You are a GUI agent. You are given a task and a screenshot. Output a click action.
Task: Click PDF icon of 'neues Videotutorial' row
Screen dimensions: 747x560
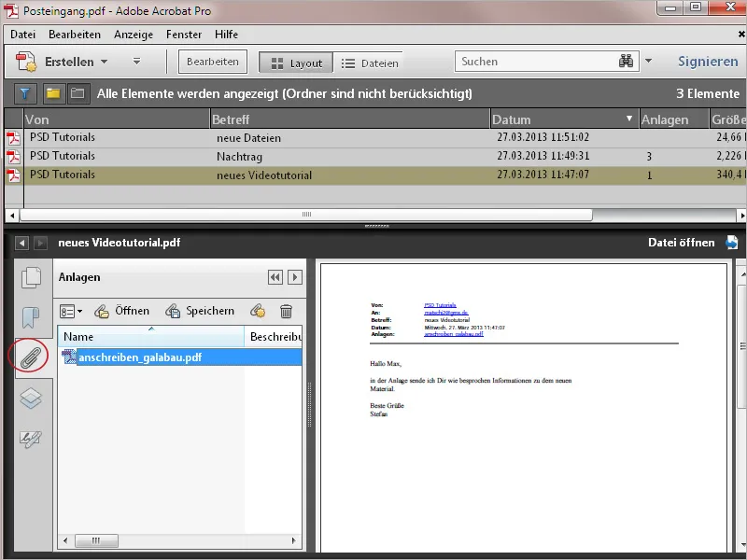coord(13,175)
